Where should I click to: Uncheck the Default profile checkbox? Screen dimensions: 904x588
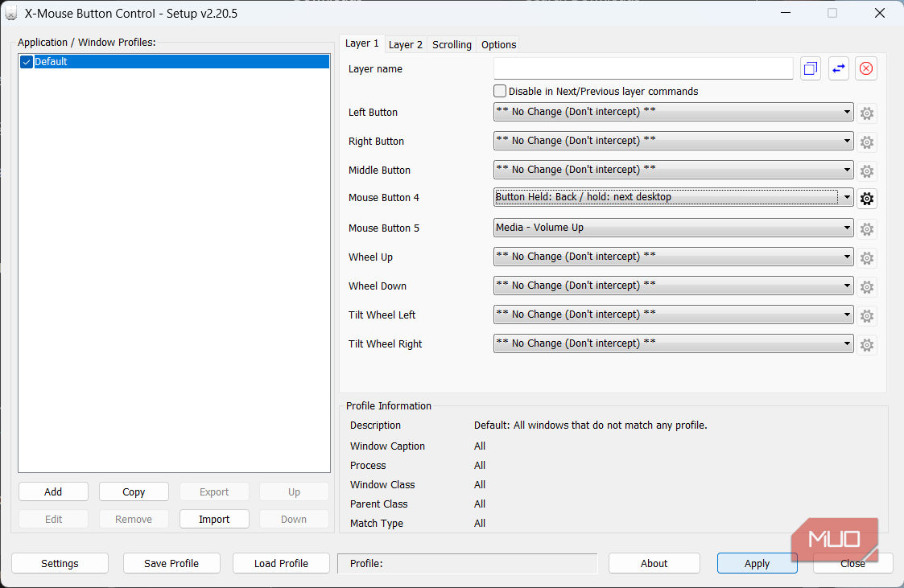tap(27, 62)
